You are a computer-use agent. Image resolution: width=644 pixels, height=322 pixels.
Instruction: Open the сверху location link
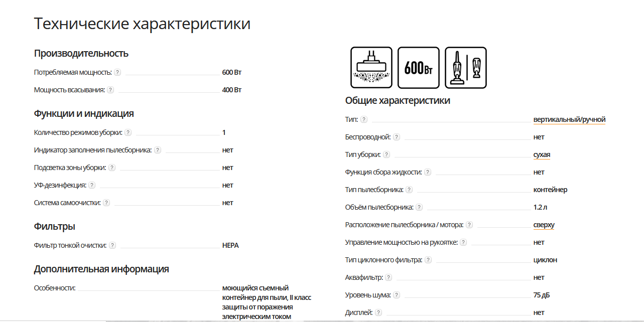click(x=544, y=225)
